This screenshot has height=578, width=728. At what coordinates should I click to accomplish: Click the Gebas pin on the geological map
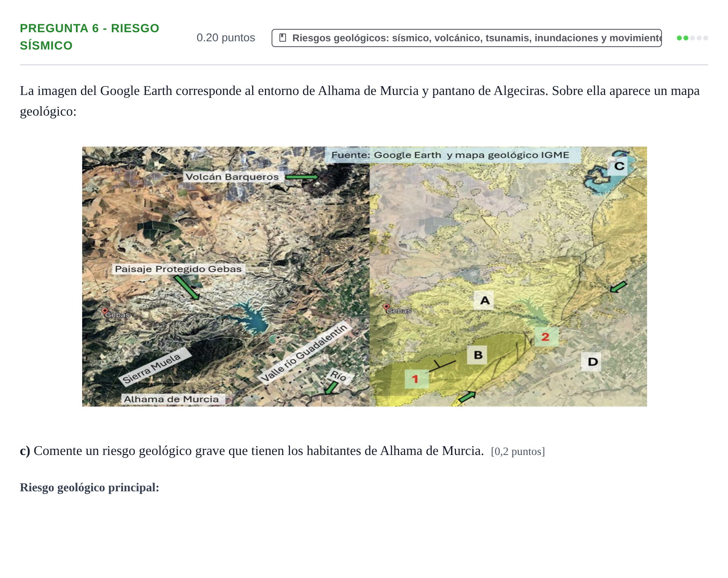point(386,308)
